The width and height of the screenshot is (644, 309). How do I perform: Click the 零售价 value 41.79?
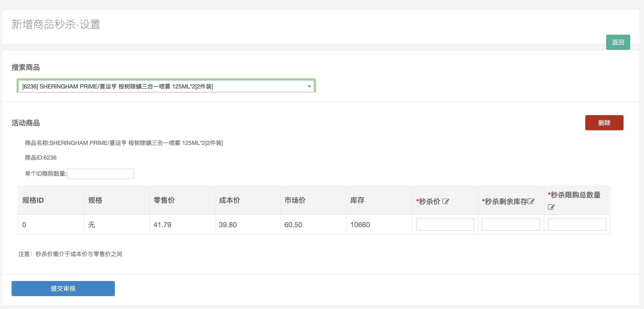click(162, 225)
